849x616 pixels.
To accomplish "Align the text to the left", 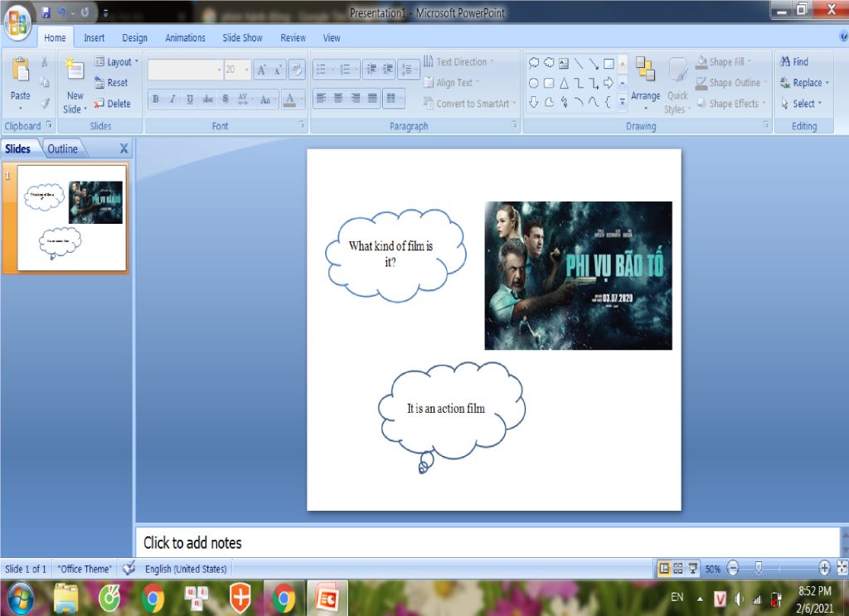I will (321, 99).
